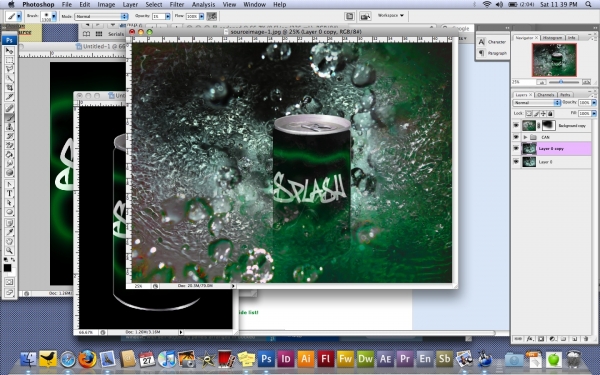Image resolution: width=600 pixels, height=375 pixels.
Task: Open Dreamweaver from the dock
Action: click(x=365, y=359)
